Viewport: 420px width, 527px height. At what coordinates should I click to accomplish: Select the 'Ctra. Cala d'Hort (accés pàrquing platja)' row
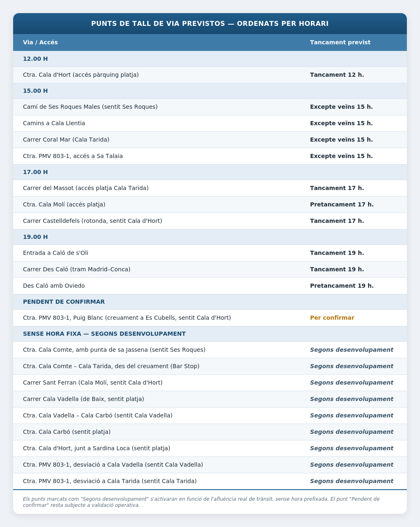(210, 75)
